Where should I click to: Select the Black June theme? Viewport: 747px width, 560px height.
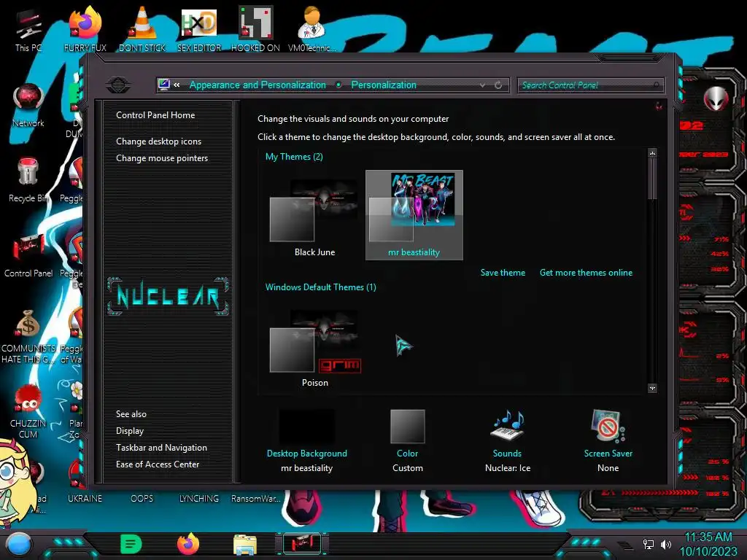[x=314, y=217]
